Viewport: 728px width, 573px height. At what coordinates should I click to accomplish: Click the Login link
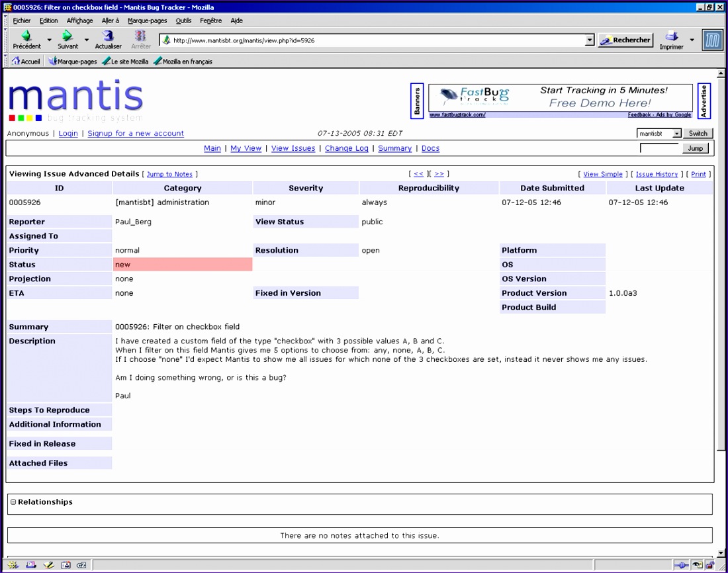tap(68, 133)
